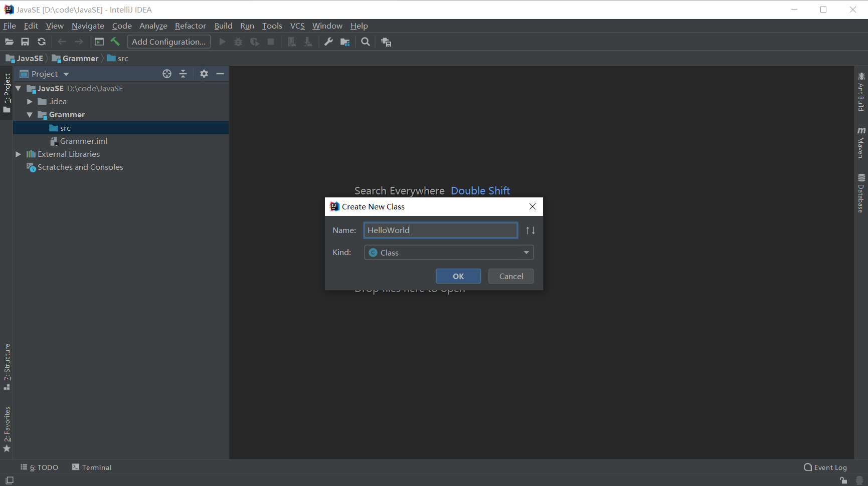Click the Save All disk icon
The image size is (868, 486).
click(x=25, y=42)
